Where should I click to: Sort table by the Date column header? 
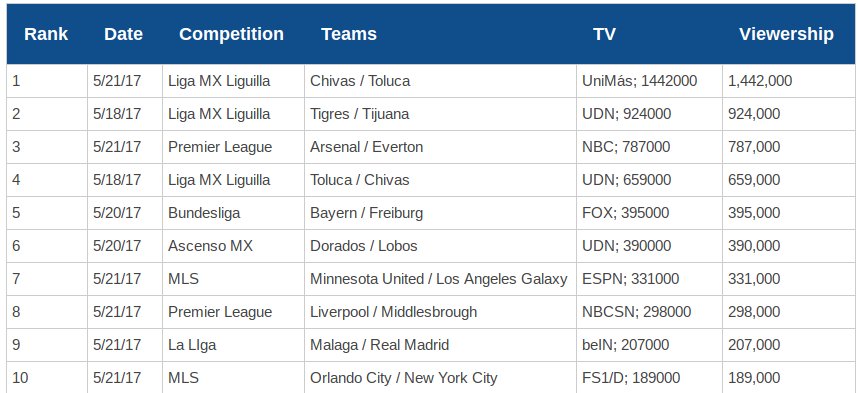123,34
